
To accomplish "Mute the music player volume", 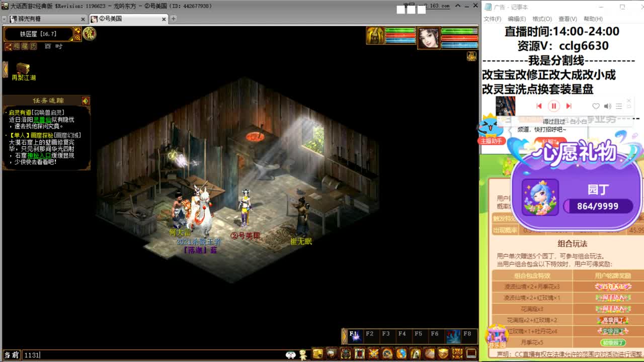I will pyautogui.click(x=607, y=106).
